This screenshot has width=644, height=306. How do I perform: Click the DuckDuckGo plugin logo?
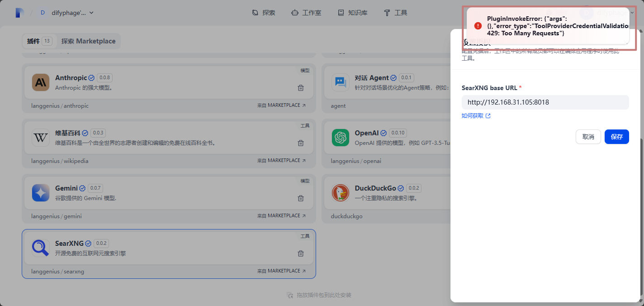tap(340, 193)
